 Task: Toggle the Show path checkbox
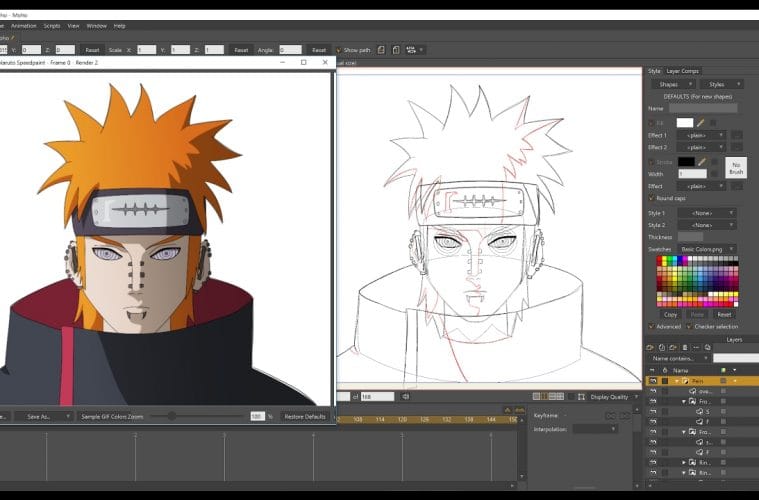339,49
